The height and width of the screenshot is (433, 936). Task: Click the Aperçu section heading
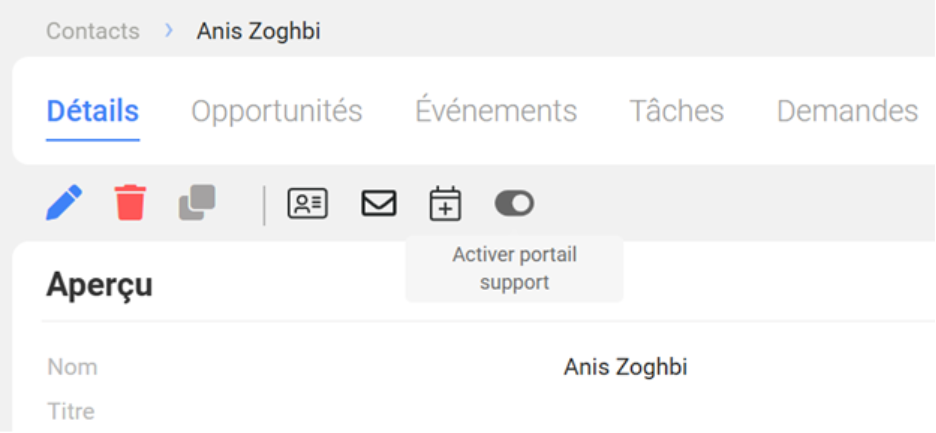100,285
